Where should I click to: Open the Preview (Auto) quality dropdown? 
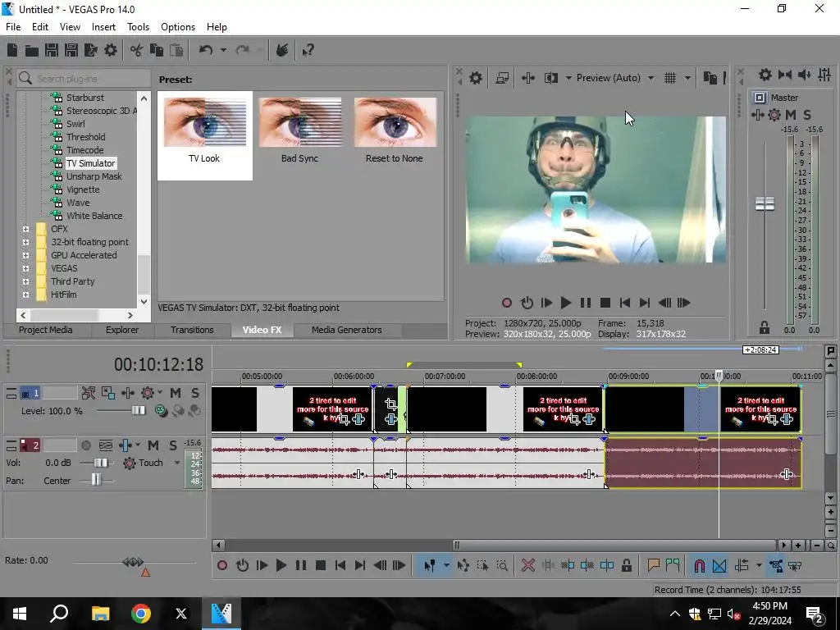(651, 78)
